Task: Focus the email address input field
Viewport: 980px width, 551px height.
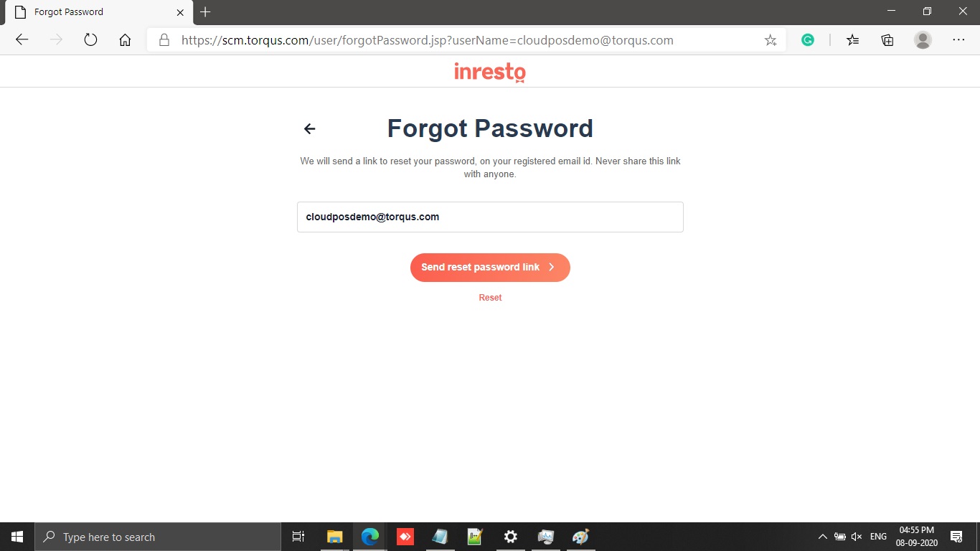Action: 490,217
